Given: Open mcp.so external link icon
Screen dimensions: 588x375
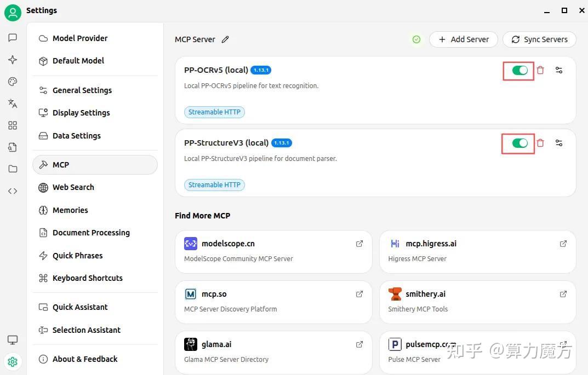Looking at the screenshot, I should pyautogui.click(x=359, y=294).
